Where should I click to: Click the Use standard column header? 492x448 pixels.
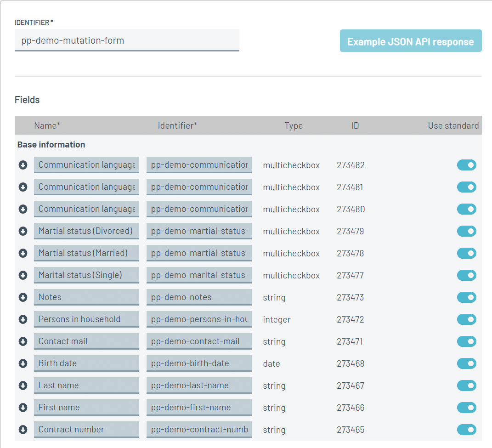tap(453, 125)
